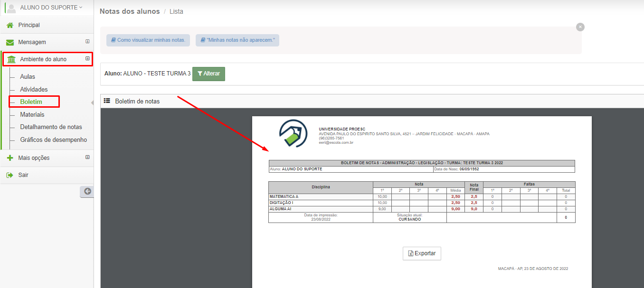Image resolution: width=644 pixels, height=288 pixels.
Task: Open Gráficos de desempenho item
Action: click(x=54, y=140)
